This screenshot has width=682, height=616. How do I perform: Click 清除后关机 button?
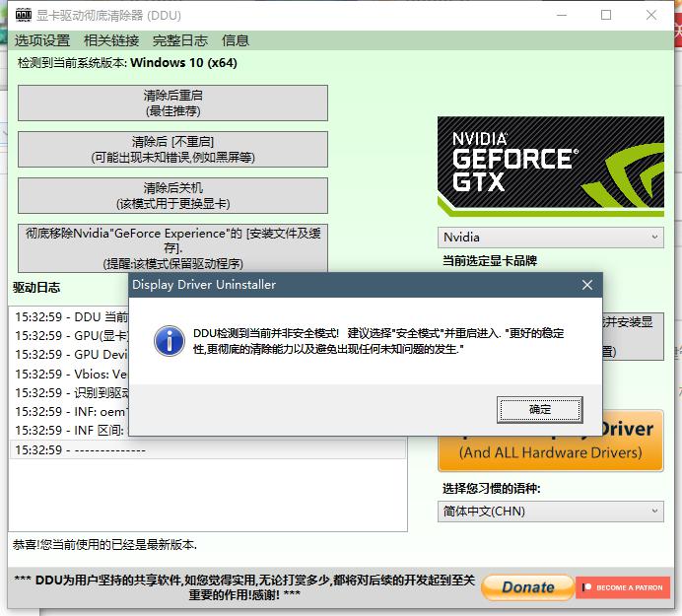[172, 195]
